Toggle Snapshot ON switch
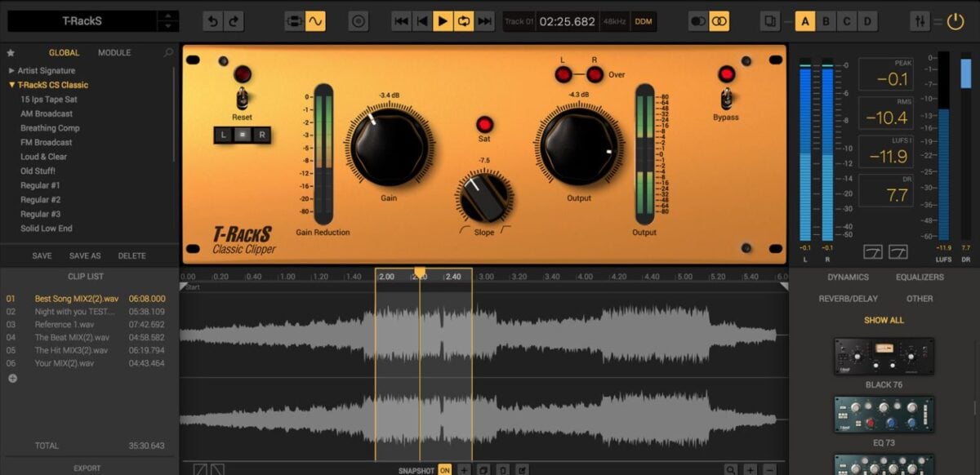 (444, 470)
